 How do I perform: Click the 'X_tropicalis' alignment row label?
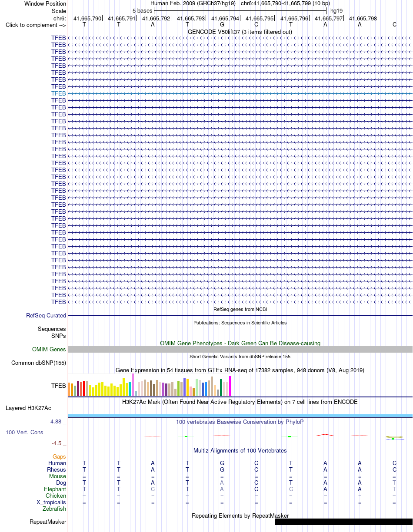(51, 502)
